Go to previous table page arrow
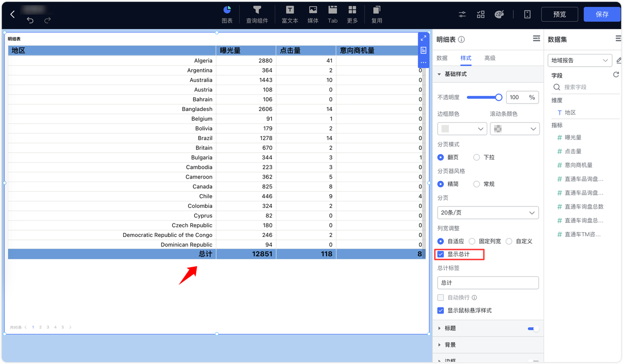 click(x=26, y=328)
